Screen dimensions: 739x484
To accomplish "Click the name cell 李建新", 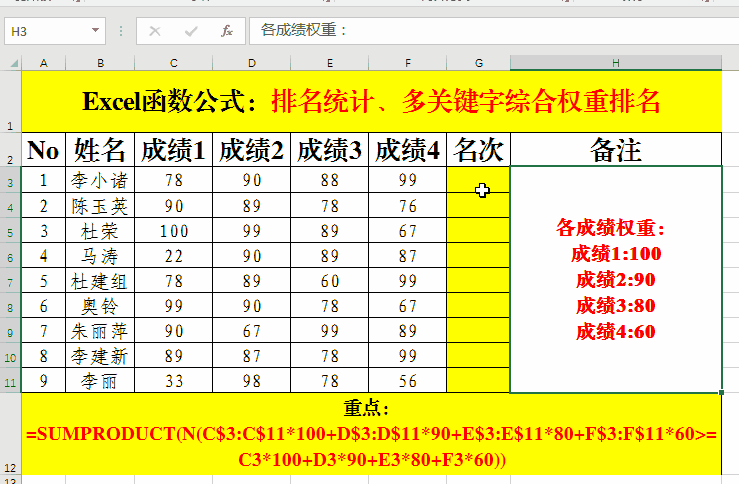I will (x=100, y=355).
